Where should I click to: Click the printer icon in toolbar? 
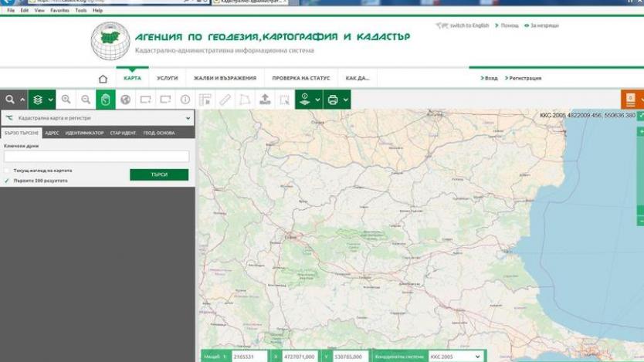tap(333, 100)
